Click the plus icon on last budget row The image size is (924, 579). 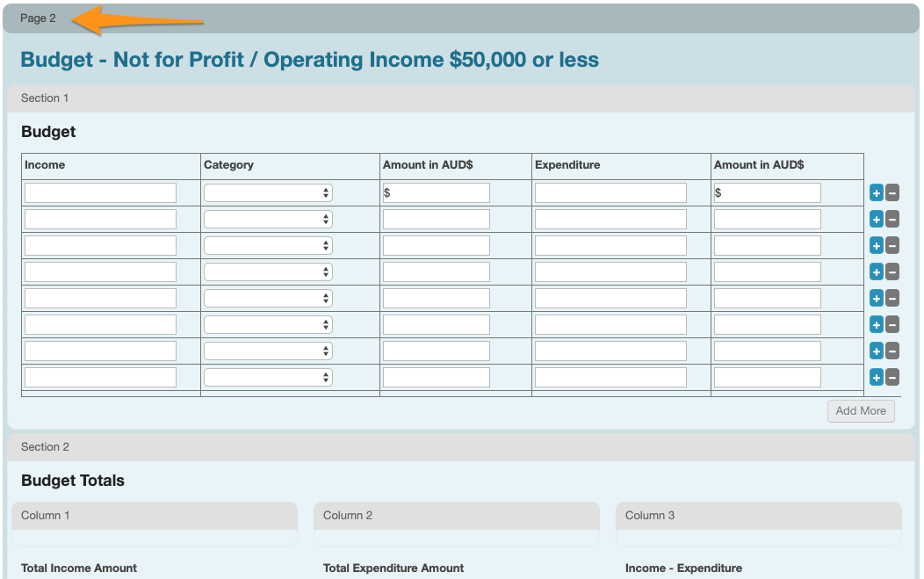pos(876,378)
